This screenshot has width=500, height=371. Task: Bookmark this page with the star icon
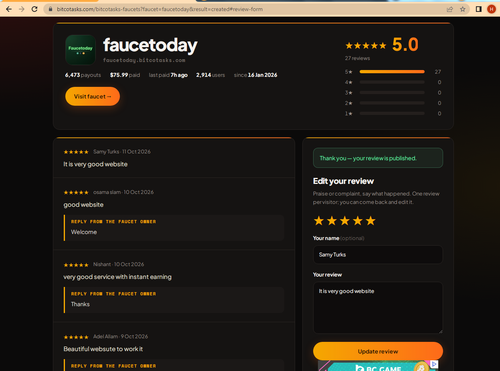(463, 9)
